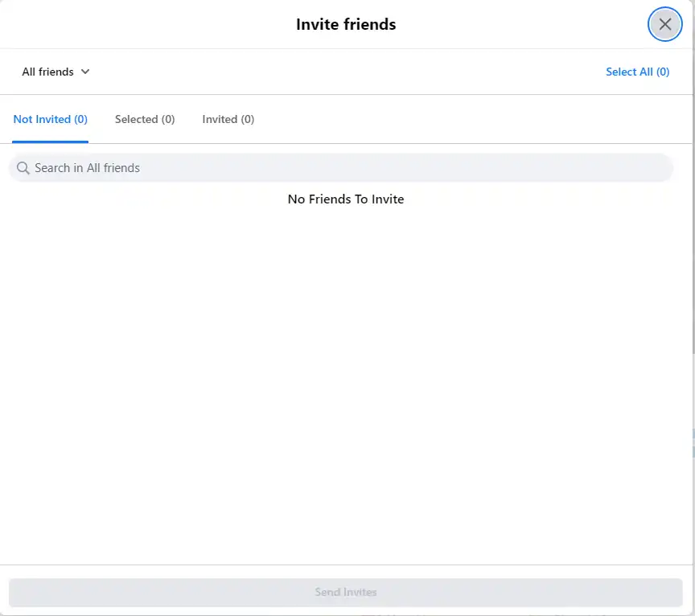Click the magnifying glass search icon
Viewport: 695px width, 616px height.
(23, 168)
